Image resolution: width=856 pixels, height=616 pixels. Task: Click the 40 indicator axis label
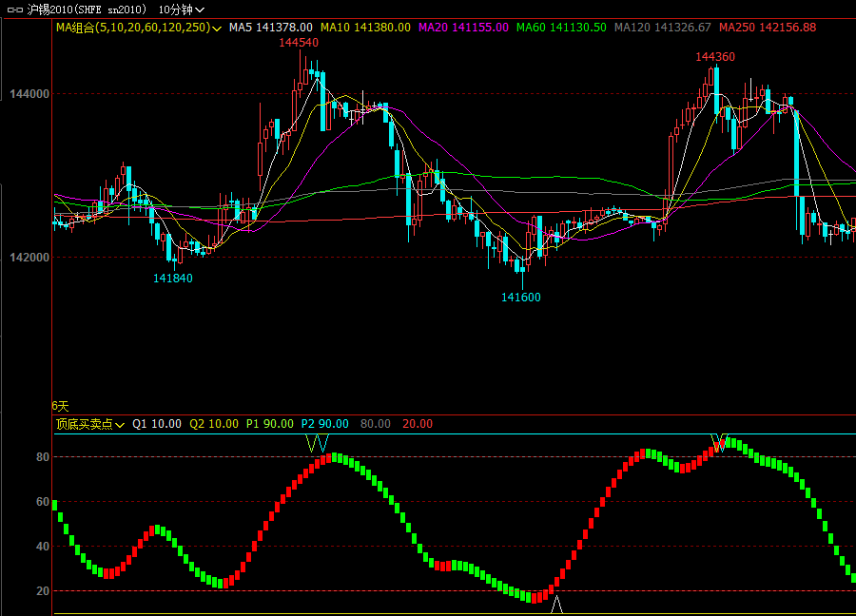coord(43,547)
